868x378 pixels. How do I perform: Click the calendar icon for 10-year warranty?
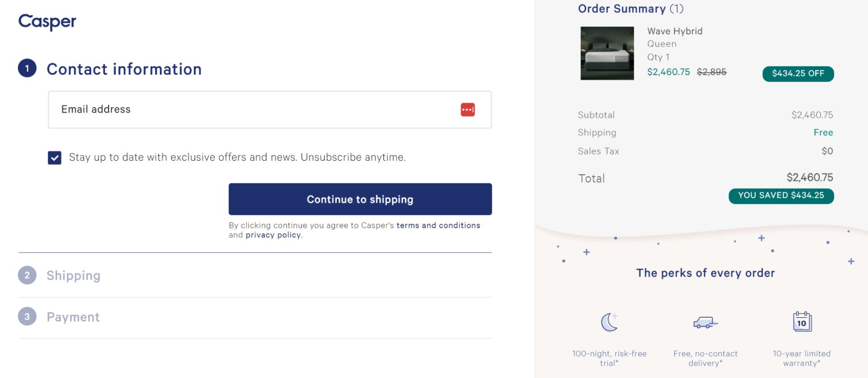[x=801, y=322]
